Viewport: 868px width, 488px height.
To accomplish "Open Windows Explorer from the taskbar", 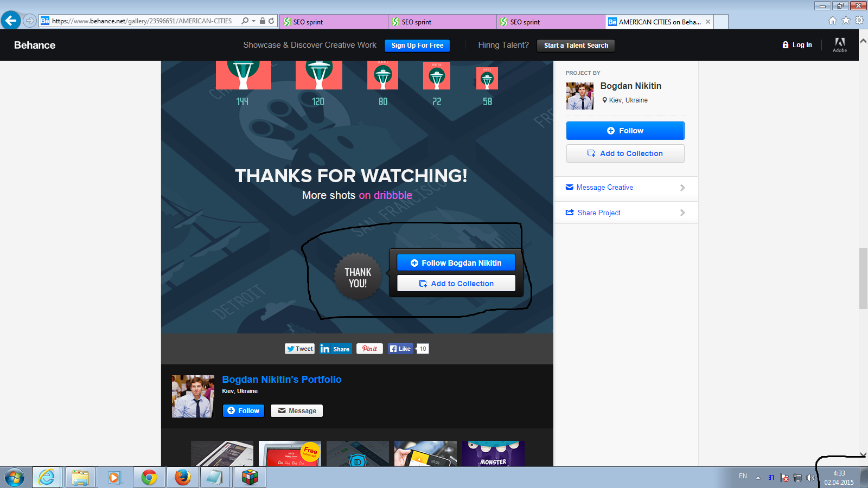I will (x=80, y=477).
